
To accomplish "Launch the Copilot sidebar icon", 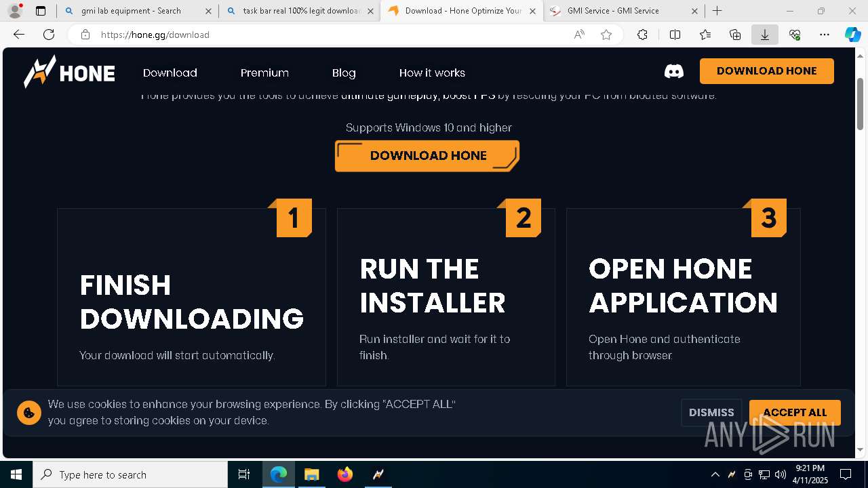I will point(852,35).
